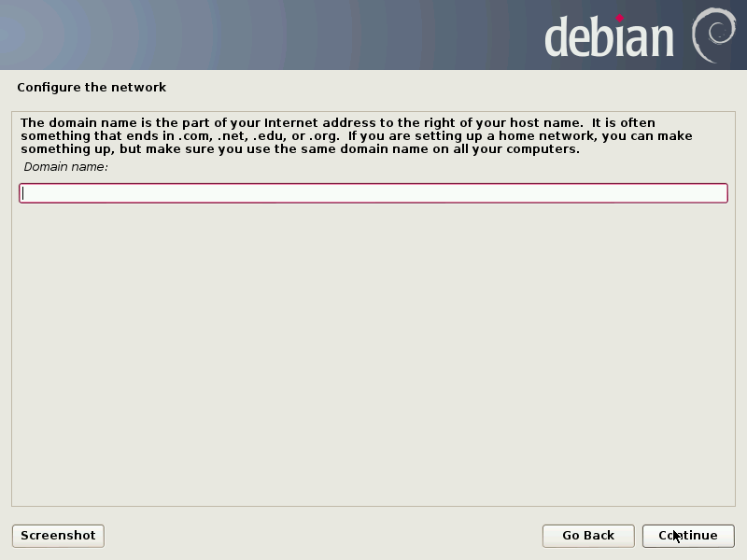Click the words 'same domain name' in the description
The image size is (747, 560).
(x=374, y=149)
